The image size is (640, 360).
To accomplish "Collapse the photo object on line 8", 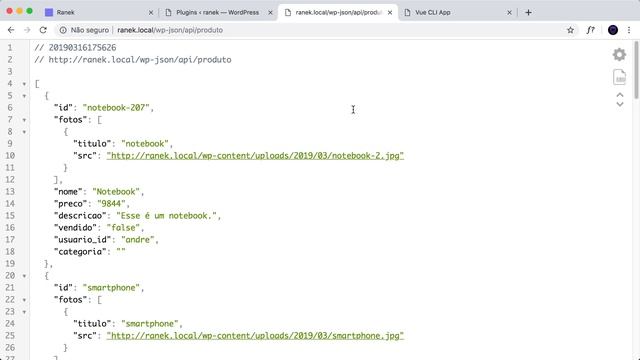I will coord(24,132).
